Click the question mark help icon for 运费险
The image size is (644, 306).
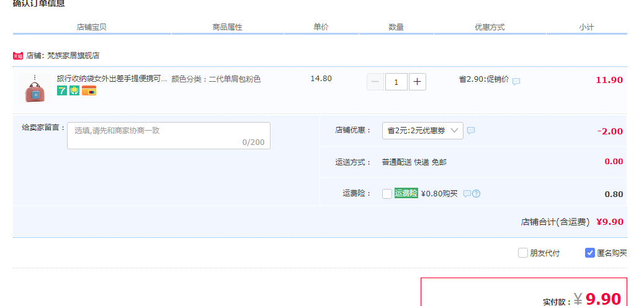(x=476, y=194)
